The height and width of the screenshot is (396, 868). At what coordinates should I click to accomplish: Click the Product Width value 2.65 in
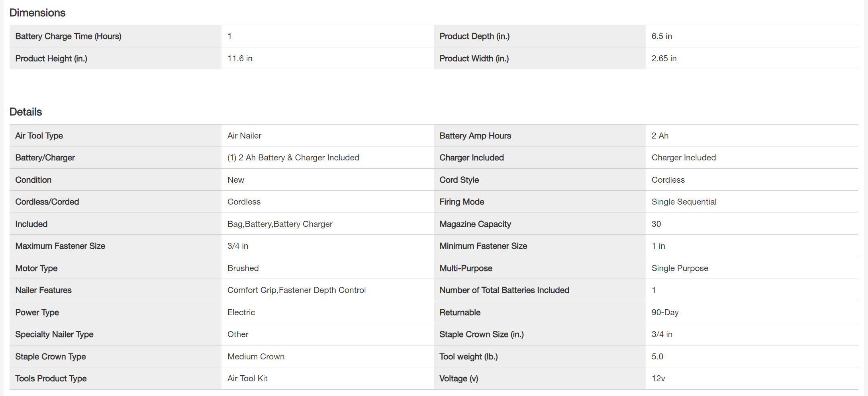[x=664, y=59]
